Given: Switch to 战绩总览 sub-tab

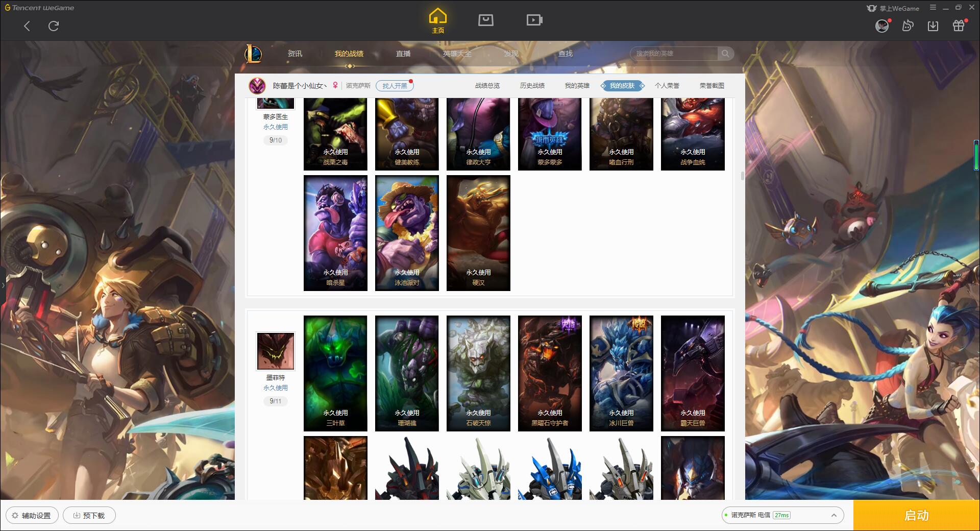Looking at the screenshot, I should (487, 86).
